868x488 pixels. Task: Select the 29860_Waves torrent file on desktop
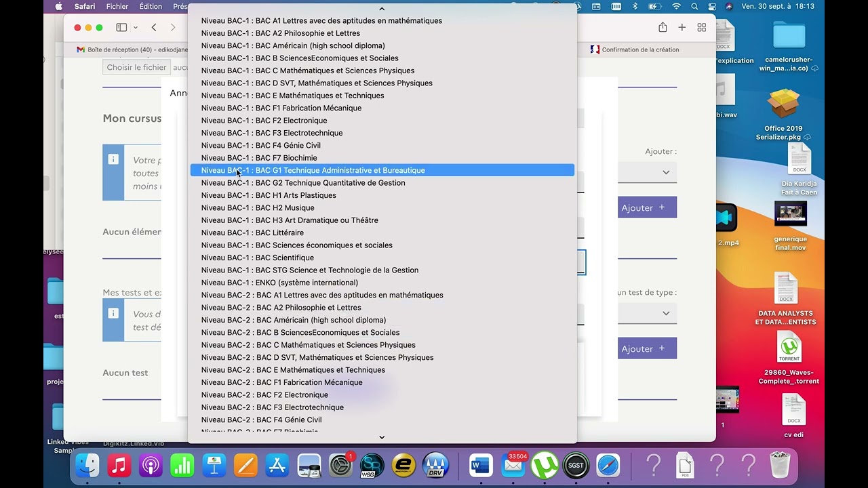[x=789, y=359]
